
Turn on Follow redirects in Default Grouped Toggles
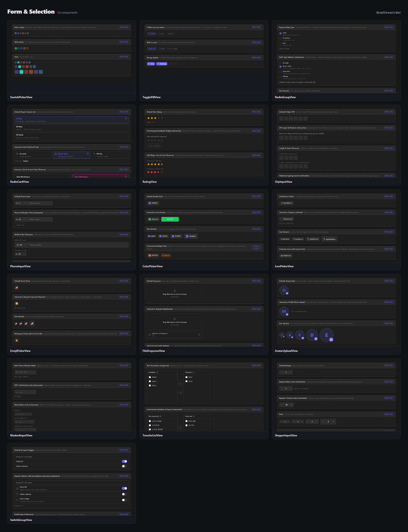[x=124, y=466]
